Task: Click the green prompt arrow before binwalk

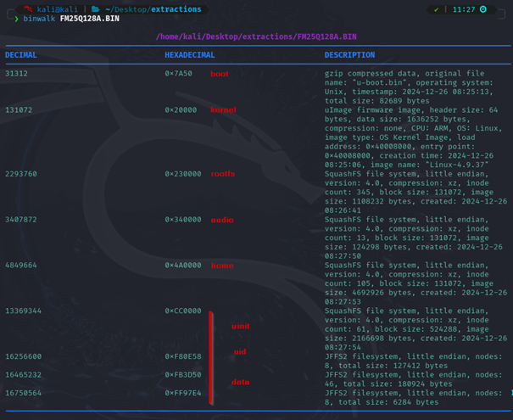Action: pos(16,19)
